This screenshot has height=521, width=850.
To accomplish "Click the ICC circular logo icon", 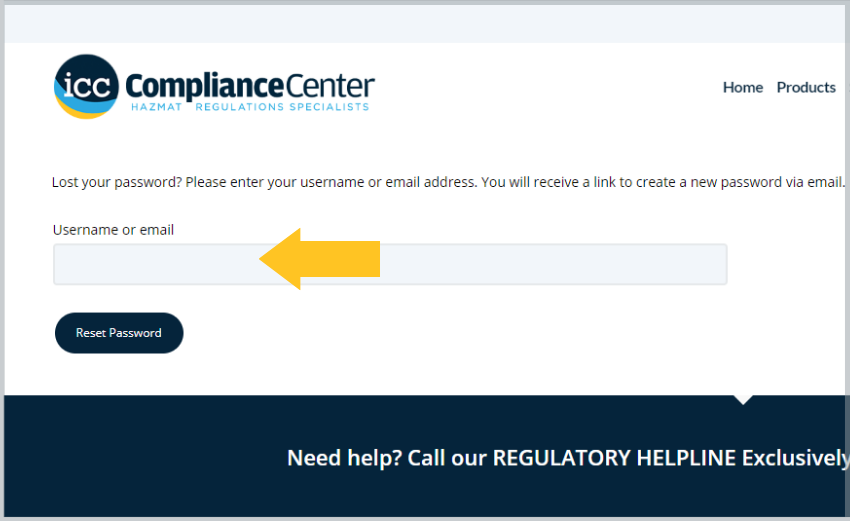I will 86,83.
